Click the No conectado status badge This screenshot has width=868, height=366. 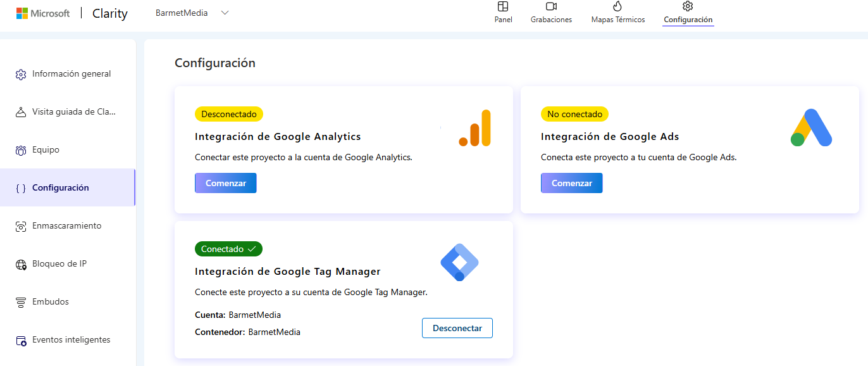[574, 114]
